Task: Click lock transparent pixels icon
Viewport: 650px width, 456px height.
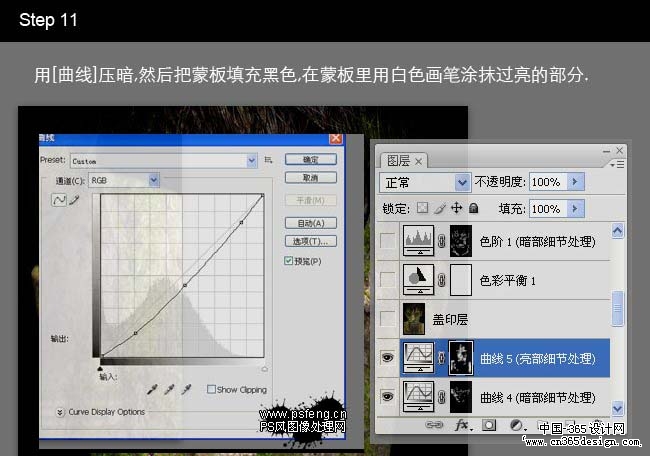Action: (422, 208)
